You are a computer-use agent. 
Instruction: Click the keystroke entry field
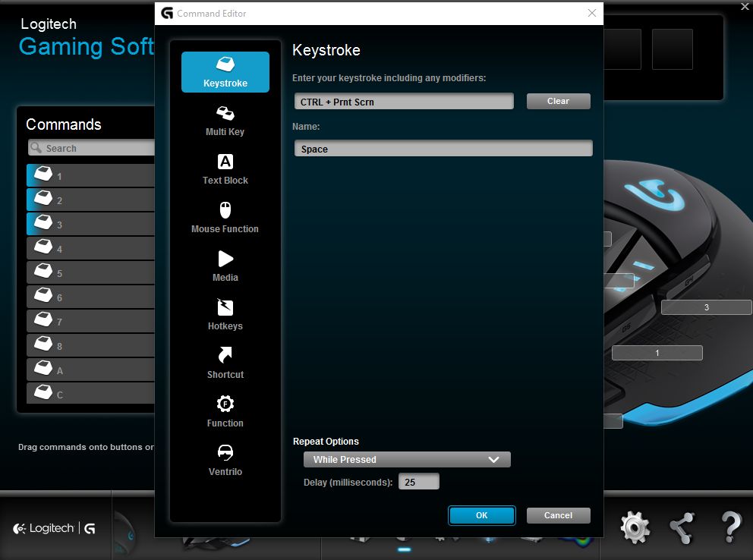pos(404,102)
